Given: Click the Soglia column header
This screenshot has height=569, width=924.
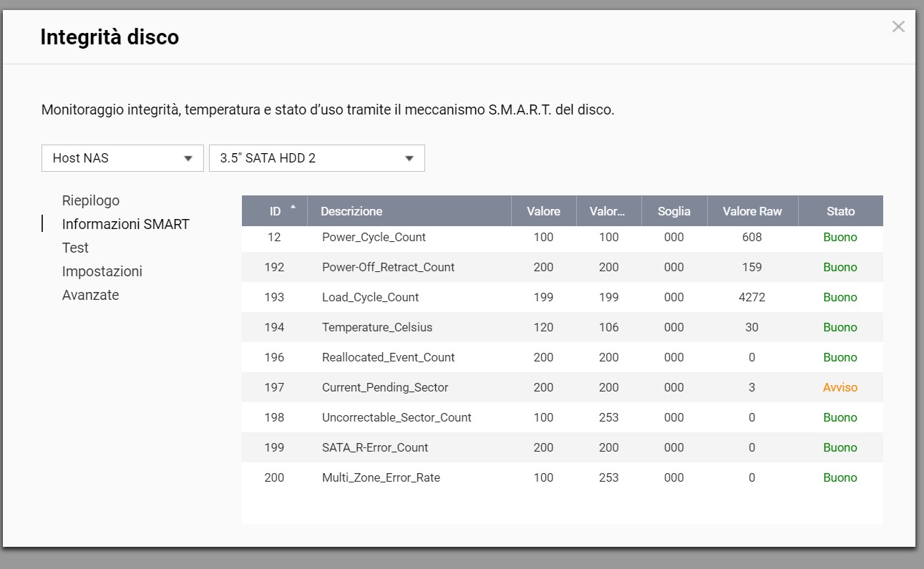Looking at the screenshot, I should [x=673, y=211].
